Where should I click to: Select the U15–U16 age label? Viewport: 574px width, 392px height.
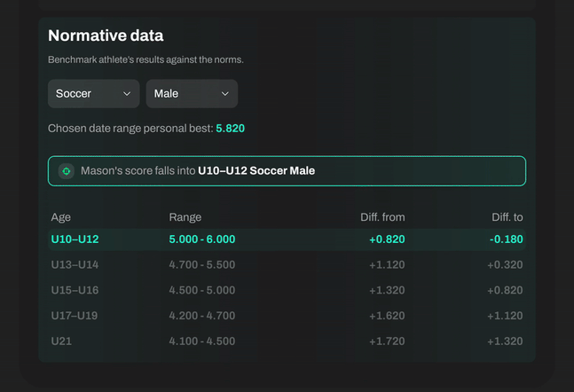coord(75,290)
